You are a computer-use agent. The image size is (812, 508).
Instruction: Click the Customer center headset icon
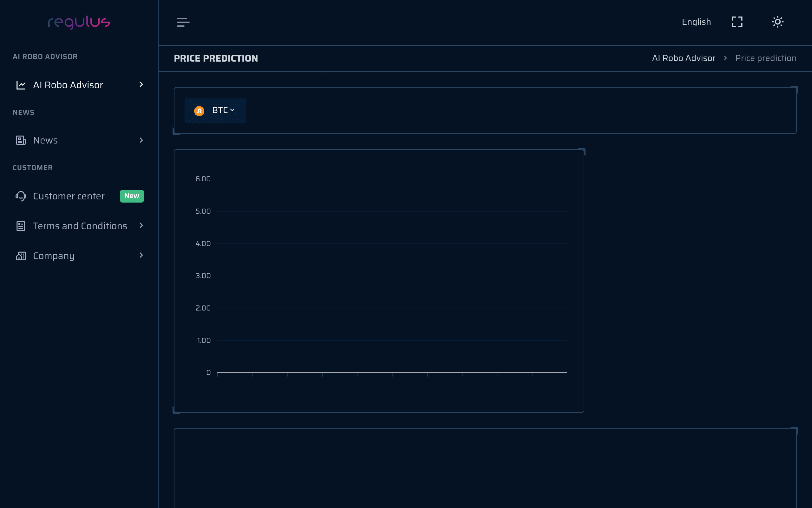tap(21, 196)
